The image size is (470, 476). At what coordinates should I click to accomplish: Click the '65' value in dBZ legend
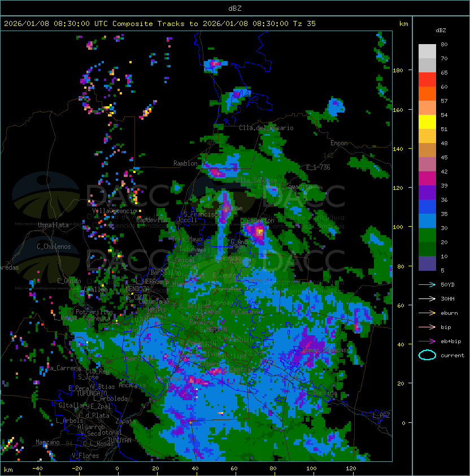click(x=444, y=72)
